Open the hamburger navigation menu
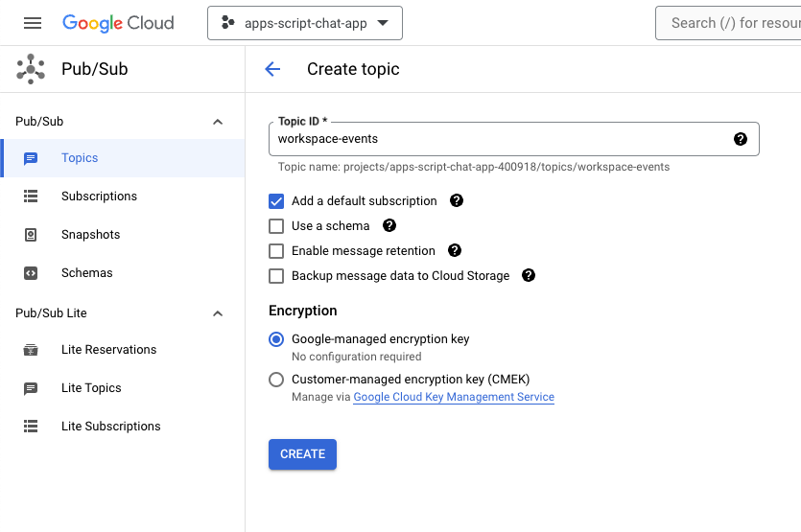 (33, 23)
